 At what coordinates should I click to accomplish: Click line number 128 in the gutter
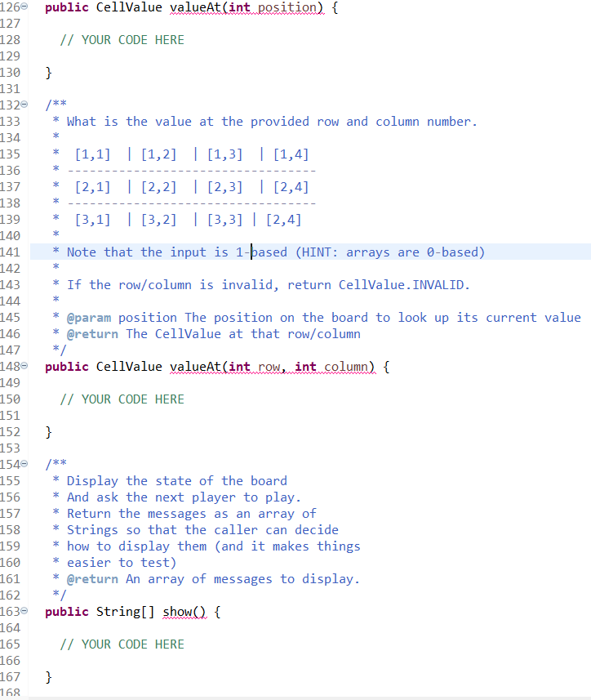point(11,40)
